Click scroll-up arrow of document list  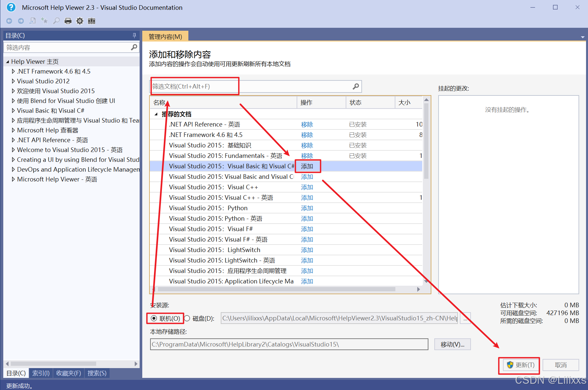(x=426, y=100)
